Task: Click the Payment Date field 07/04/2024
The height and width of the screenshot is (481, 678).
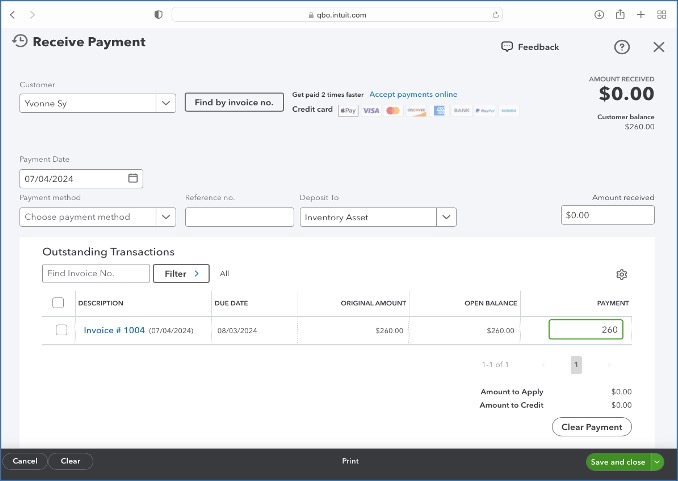Action: [x=81, y=179]
